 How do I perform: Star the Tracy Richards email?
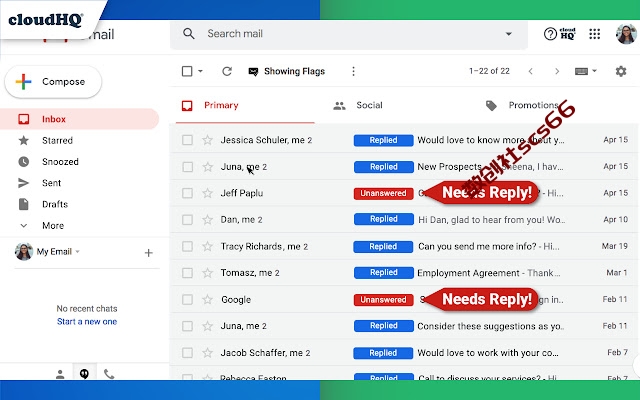(x=207, y=247)
